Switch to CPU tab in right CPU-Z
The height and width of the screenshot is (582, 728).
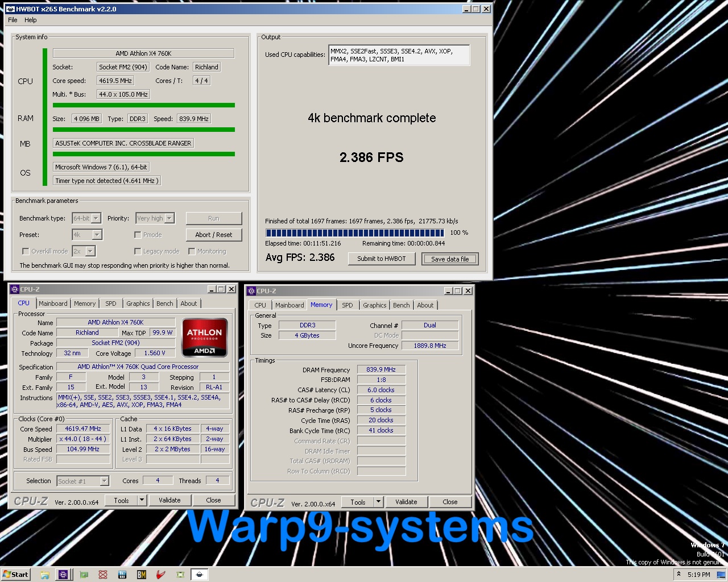[260, 305]
